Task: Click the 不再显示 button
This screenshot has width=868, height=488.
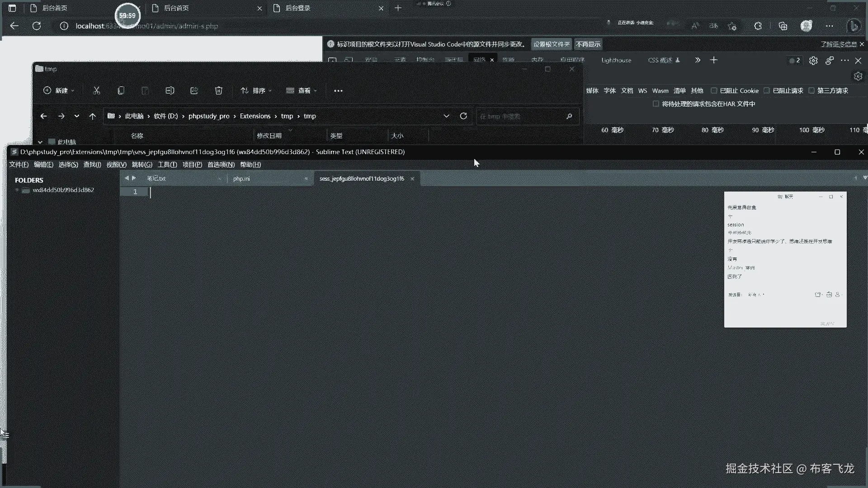Action: point(588,44)
